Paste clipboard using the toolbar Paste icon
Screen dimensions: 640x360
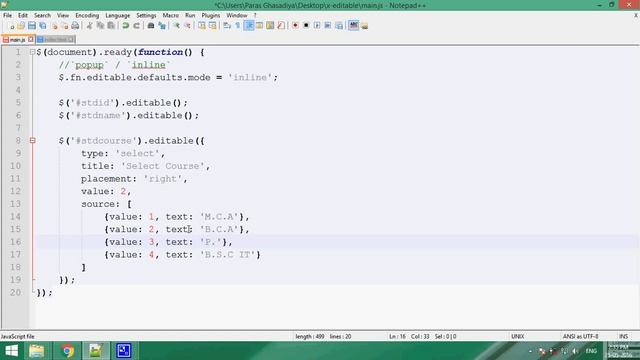111,26
